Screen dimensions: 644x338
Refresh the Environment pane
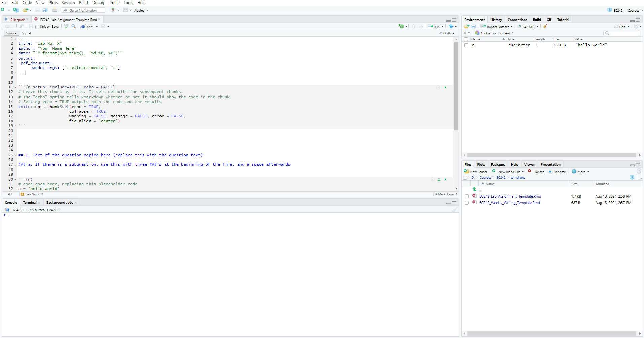click(636, 26)
